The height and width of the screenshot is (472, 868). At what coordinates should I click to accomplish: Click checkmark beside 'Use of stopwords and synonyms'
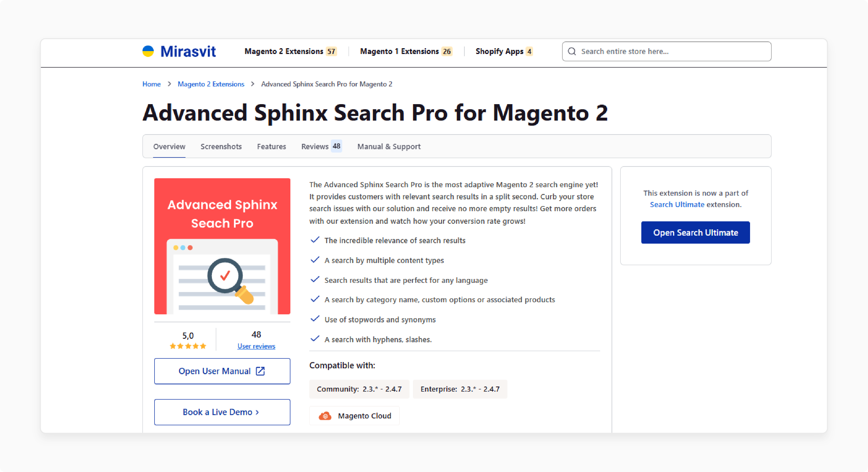pos(315,319)
